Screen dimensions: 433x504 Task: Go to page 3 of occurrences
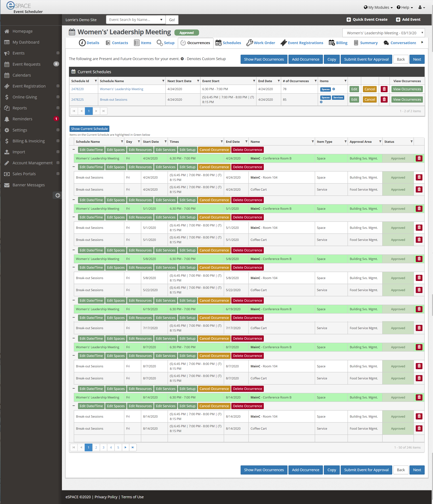[x=103, y=447]
